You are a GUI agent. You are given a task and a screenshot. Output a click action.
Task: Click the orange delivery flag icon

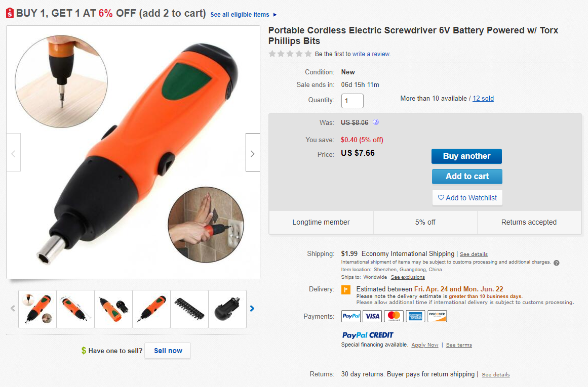point(346,290)
